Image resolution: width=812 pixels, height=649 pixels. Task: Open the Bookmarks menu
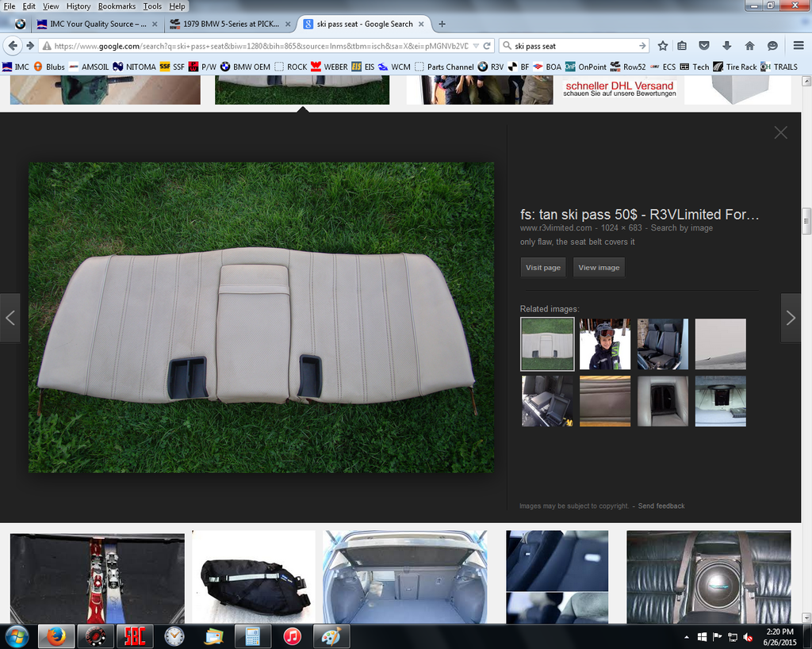pos(117,6)
